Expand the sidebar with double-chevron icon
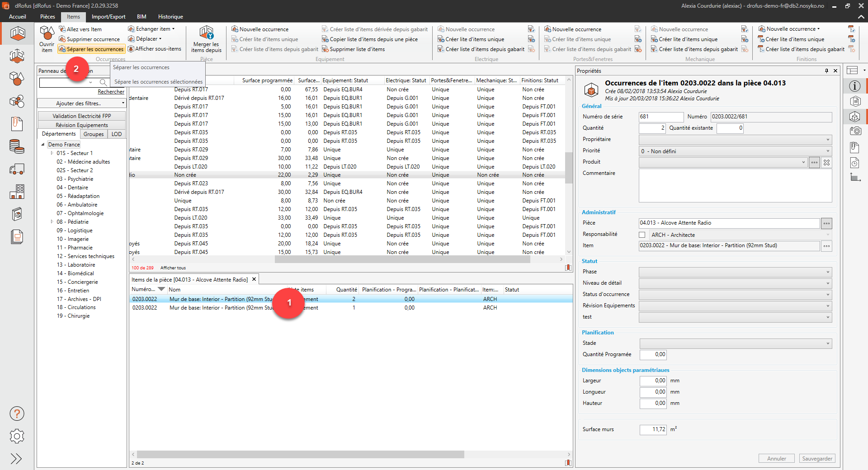The width and height of the screenshot is (868, 470). (16, 459)
